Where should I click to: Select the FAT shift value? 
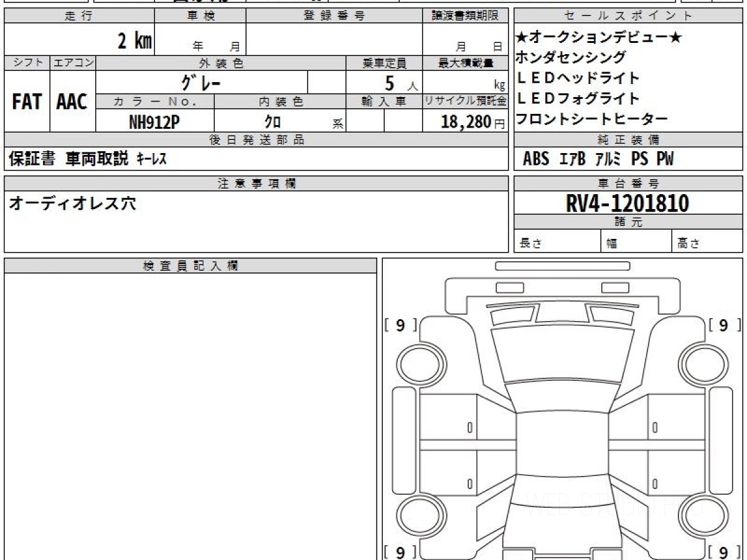coord(27,102)
